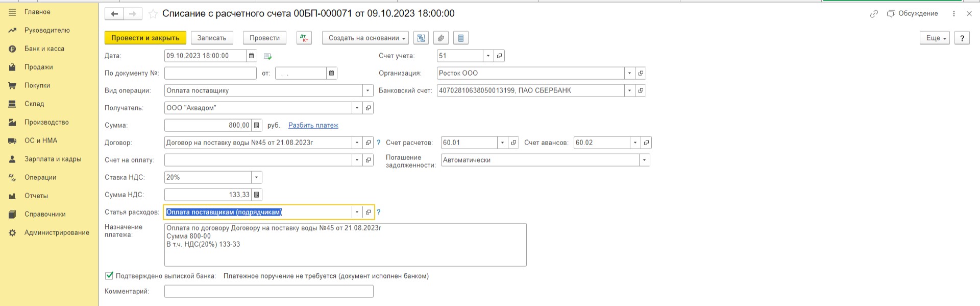Open the Еще menu button

[935, 38]
